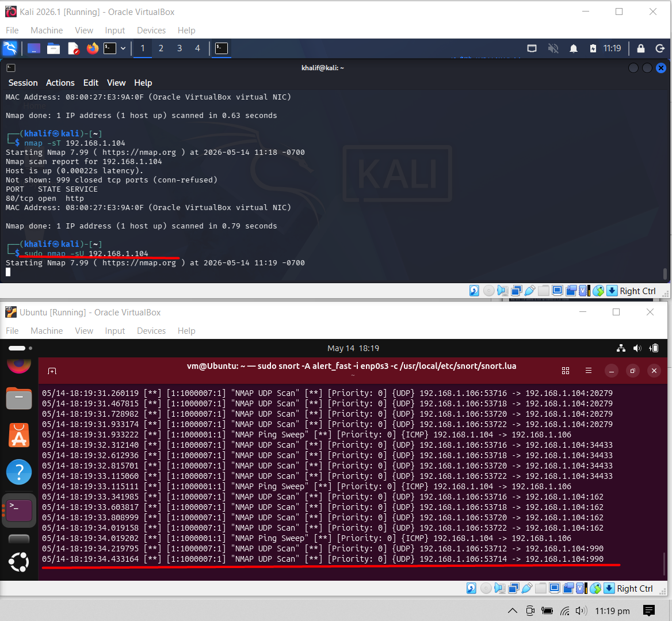The image size is (672, 621).
Task: Open the file manager in Kali panel
Action: coord(53,48)
